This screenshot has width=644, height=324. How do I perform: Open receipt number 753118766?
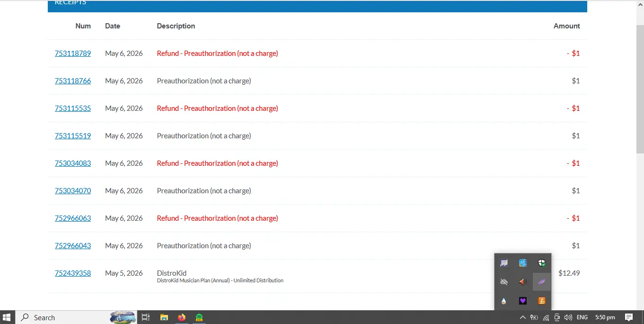73,81
